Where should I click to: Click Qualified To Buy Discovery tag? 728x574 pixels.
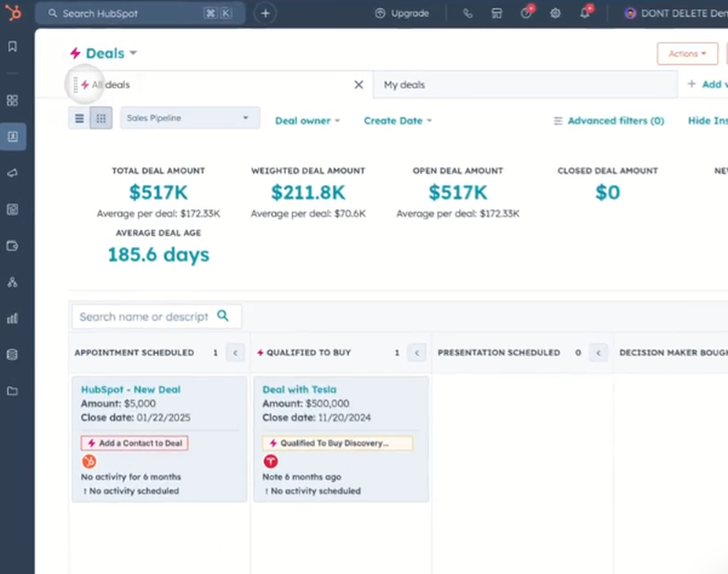[337, 443]
